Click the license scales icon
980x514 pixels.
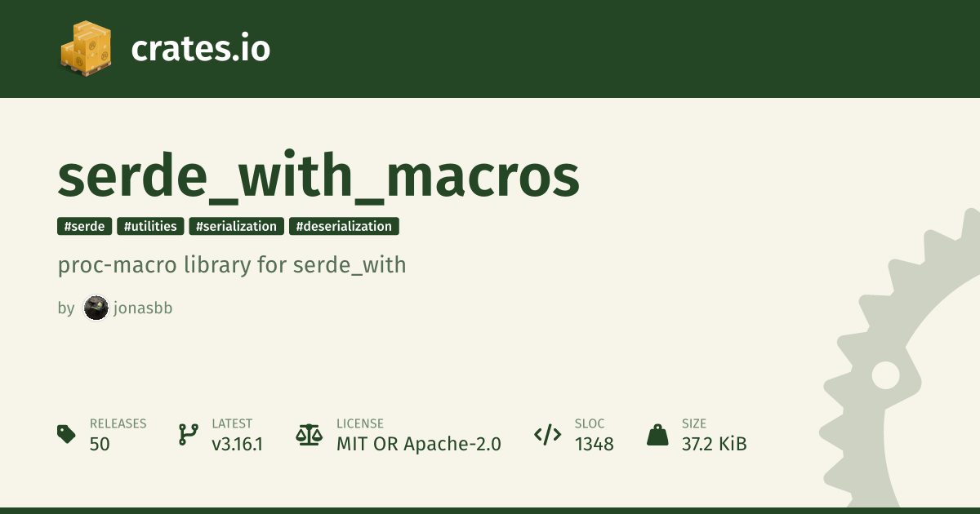pos(310,434)
